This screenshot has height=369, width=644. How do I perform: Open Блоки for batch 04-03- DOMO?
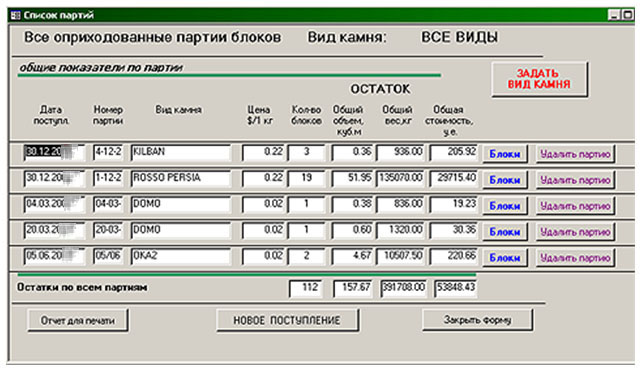505,206
